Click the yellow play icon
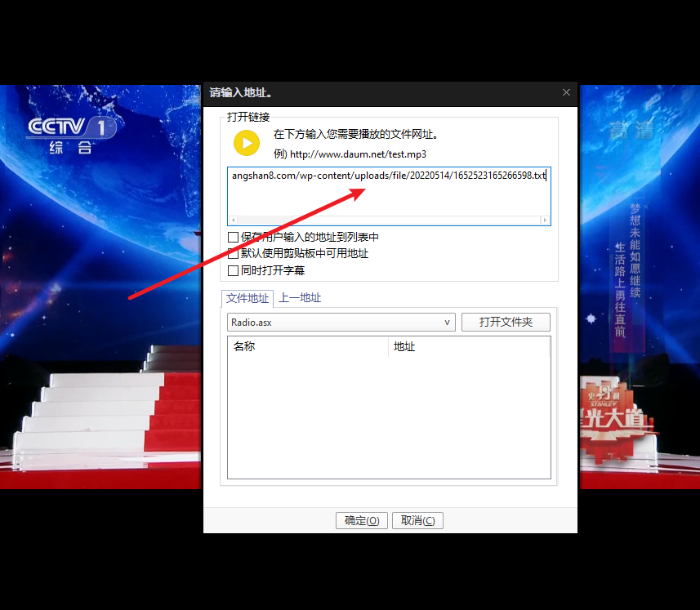Viewport: 700px width, 610px height. [245, 143]
